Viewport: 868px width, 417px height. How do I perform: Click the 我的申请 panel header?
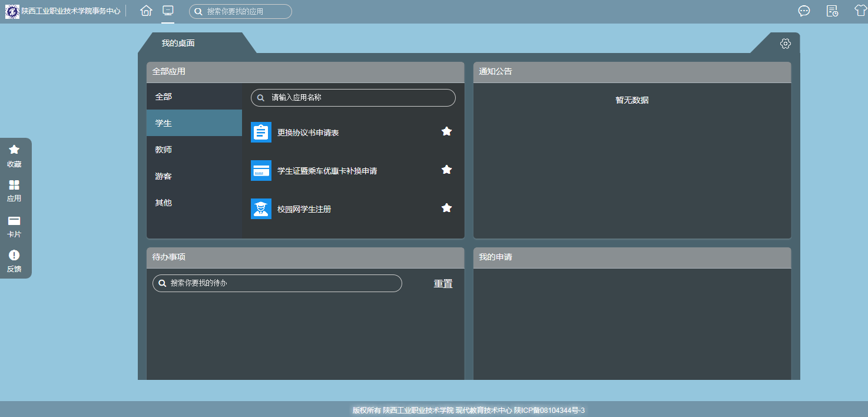point(632,257)
